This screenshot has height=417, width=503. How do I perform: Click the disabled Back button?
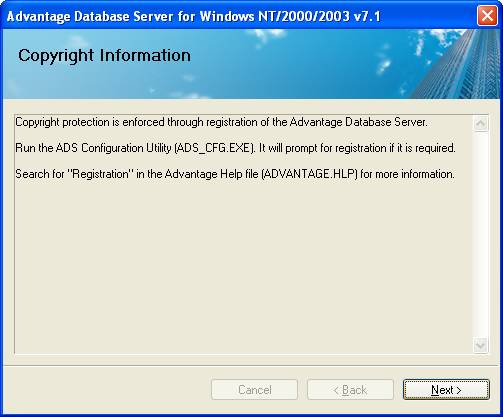[350, 389]
